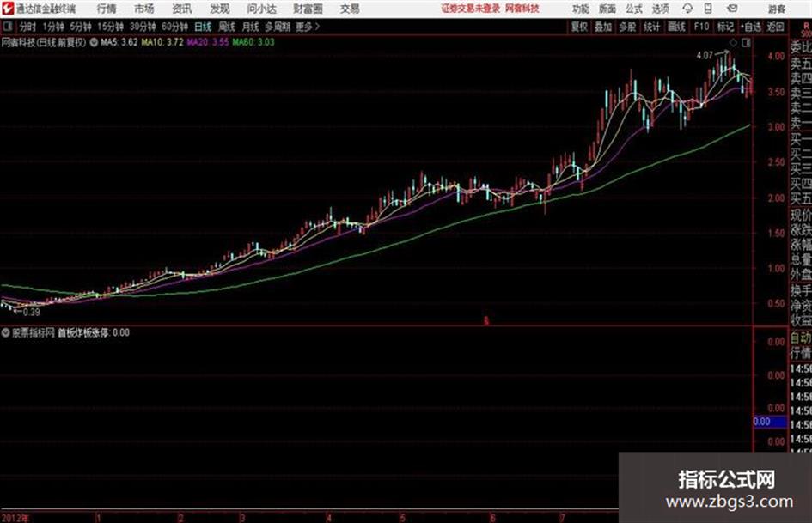Click the 标记 mark button

725,27
